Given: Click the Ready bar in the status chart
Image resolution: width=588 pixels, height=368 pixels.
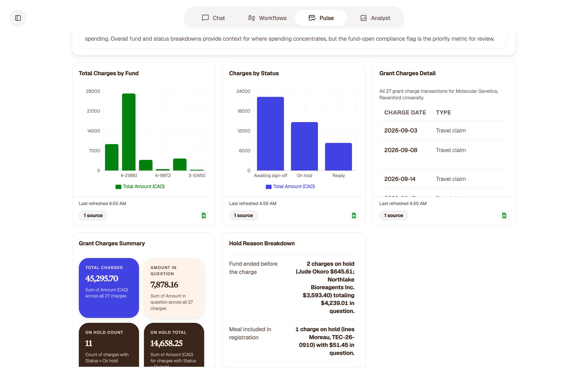Looking at the screenshot, I should pyautogui.click(x=339, y=157).
